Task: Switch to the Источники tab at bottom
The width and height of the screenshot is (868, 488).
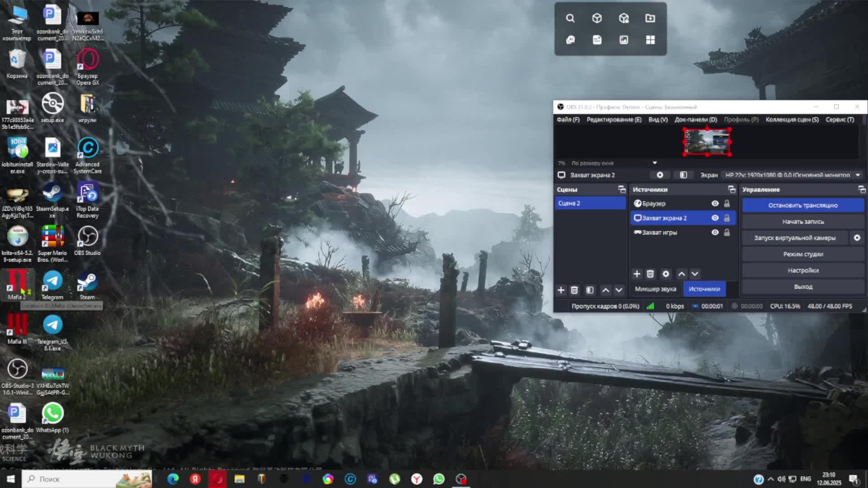Action: pyautogui.click(x=704, y=289)
